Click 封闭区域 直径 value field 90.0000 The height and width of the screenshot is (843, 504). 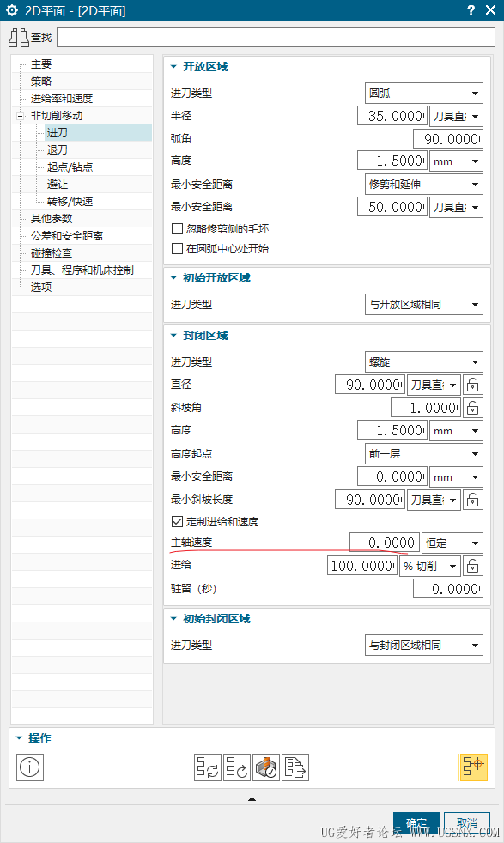pyautogui.click(x=369, y=385)
